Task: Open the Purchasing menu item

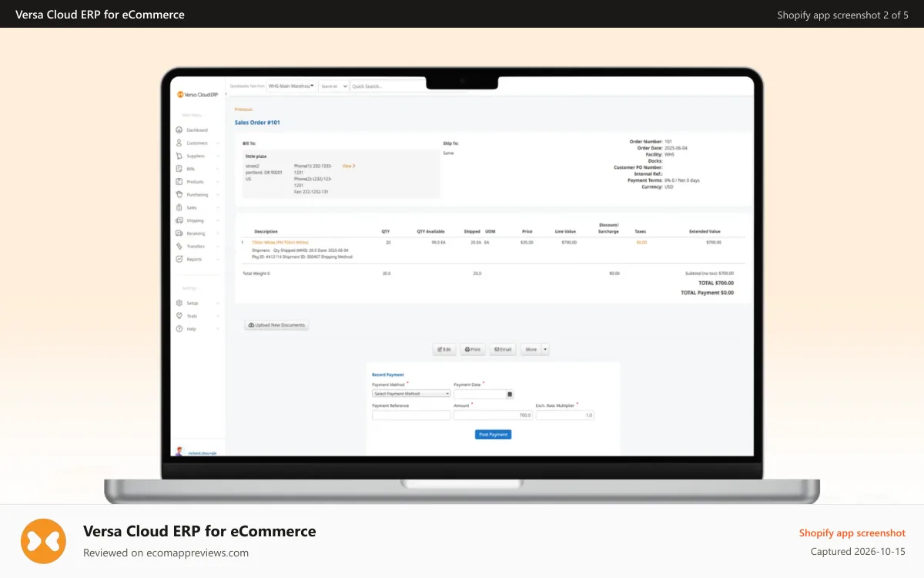Action: click(x=197, y=195)
